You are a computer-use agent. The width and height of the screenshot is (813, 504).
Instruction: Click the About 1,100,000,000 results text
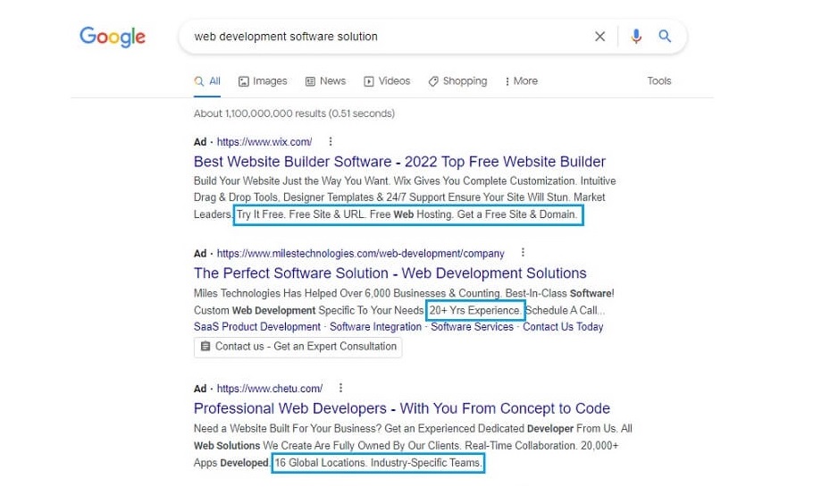pos(294,113)
